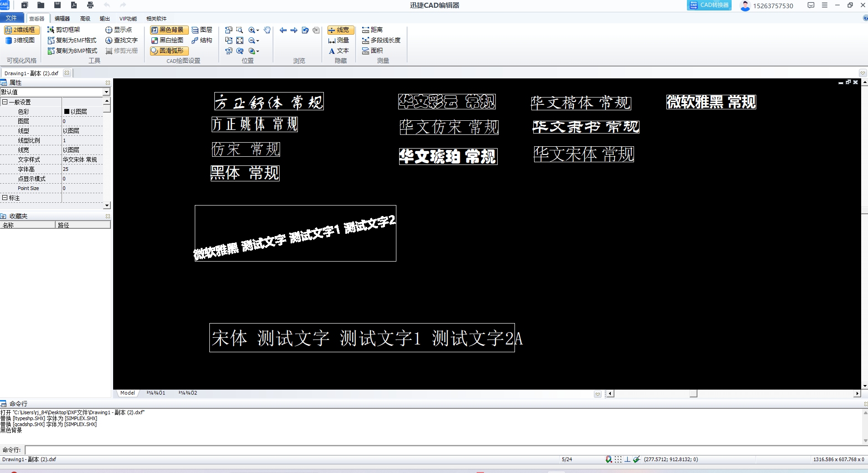Open the 高级 ribbon tab
Viewport: 868px width, 473px height.
point(85,18)
